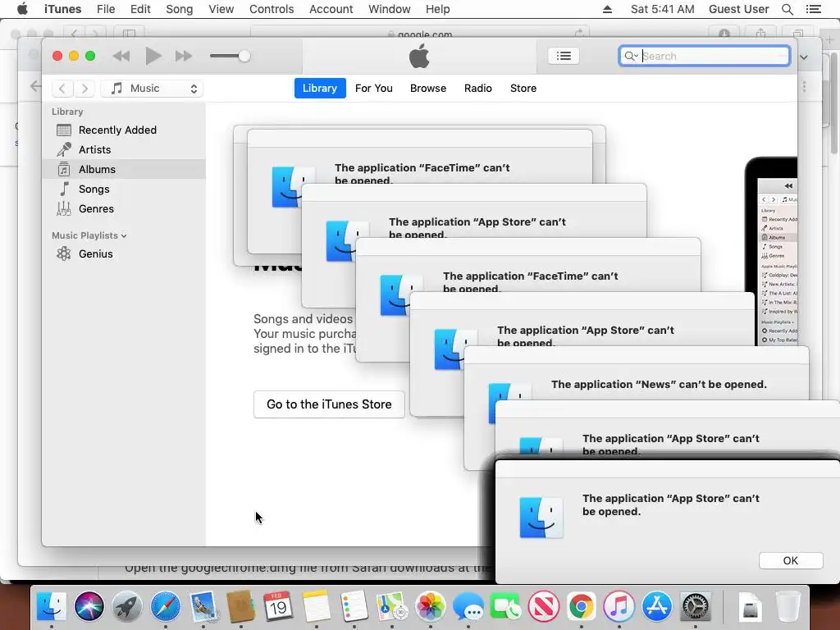Open the Music media picker dropdown
This screenshot has height=630, width=840.
[152, 89]
